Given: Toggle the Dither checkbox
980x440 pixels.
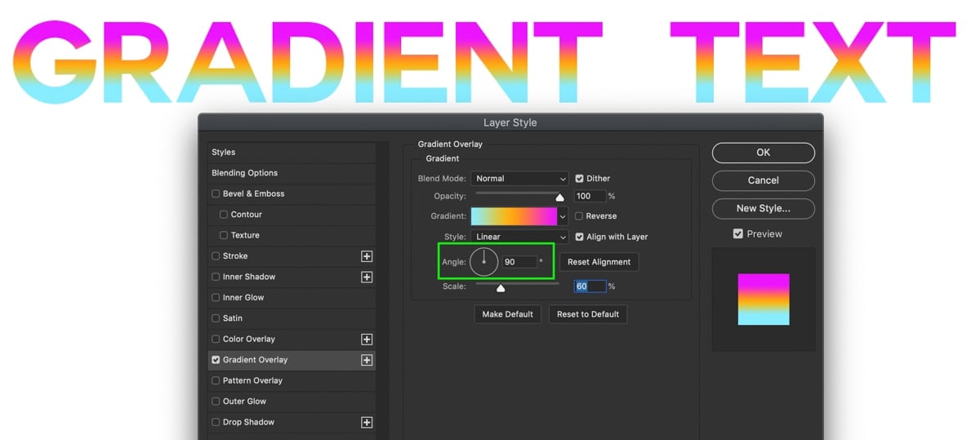Looking at the screenshot, I should (x=579, y=179).
